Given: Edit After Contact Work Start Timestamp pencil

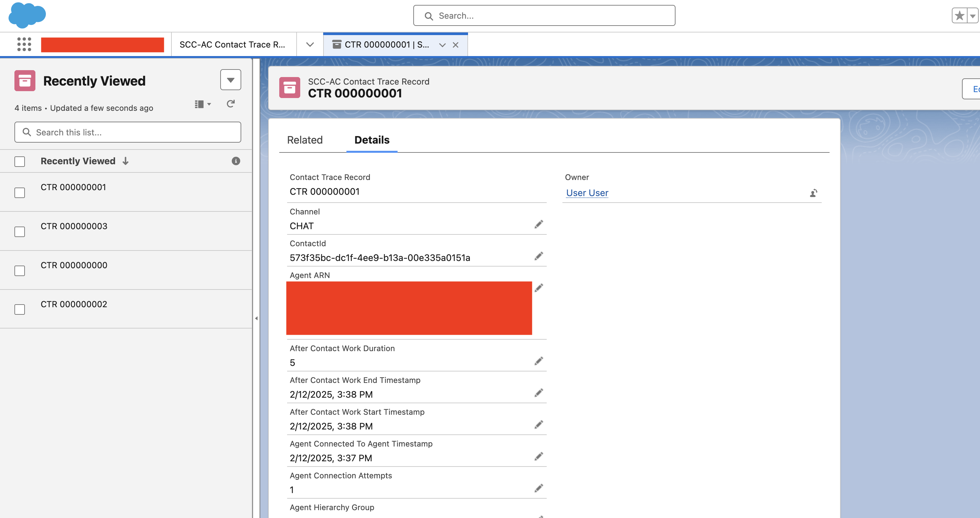Looking at the screenshot, I should [x=538, y=424].
